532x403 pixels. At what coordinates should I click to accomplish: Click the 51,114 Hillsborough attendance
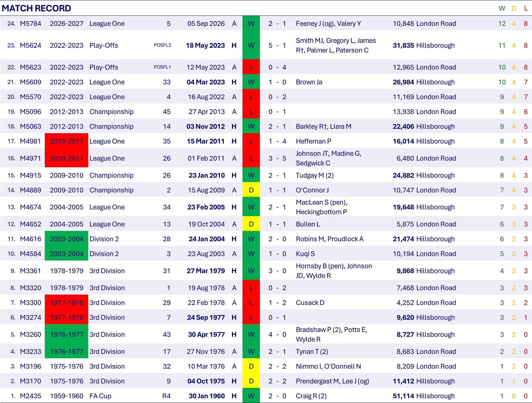pyautogui.click(x=424, y=396)
